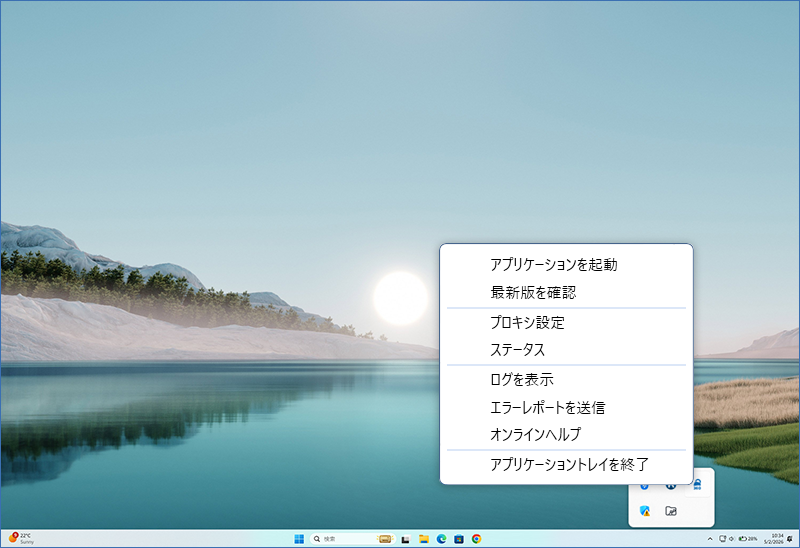Click the folder-link icon in tray overflow
This screenshot has height=548, width=800.
[671, 511]
